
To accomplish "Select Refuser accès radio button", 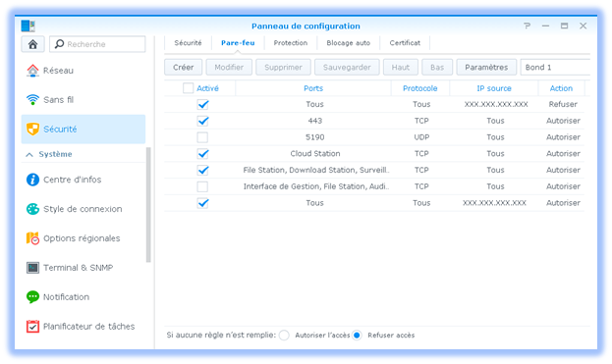I will tap(357, 336).
